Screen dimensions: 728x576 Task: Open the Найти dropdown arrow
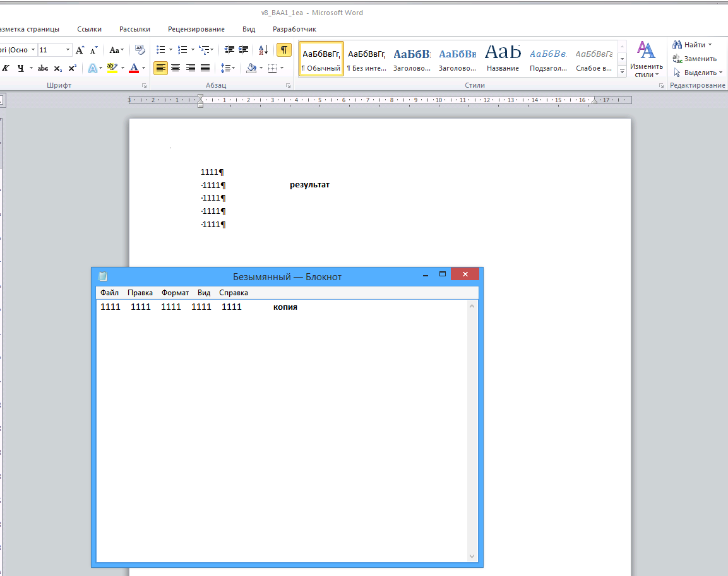pos(710,45)
